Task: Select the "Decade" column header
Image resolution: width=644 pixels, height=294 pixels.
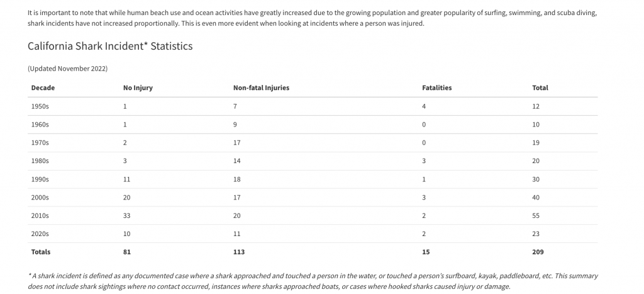Action: (43, 88)
